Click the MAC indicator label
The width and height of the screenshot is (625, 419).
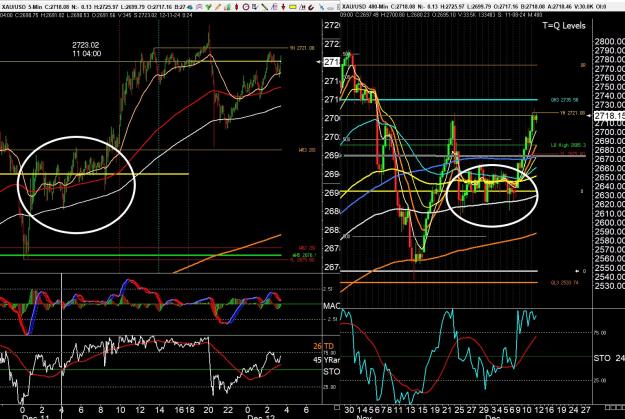[x=332, y=306]
